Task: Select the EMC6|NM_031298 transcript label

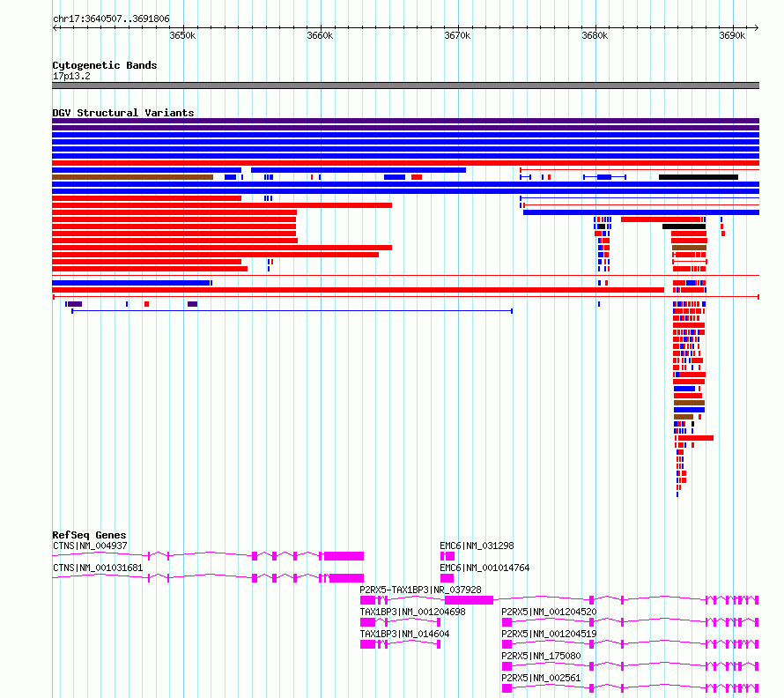Action: [x=477, y=546]
